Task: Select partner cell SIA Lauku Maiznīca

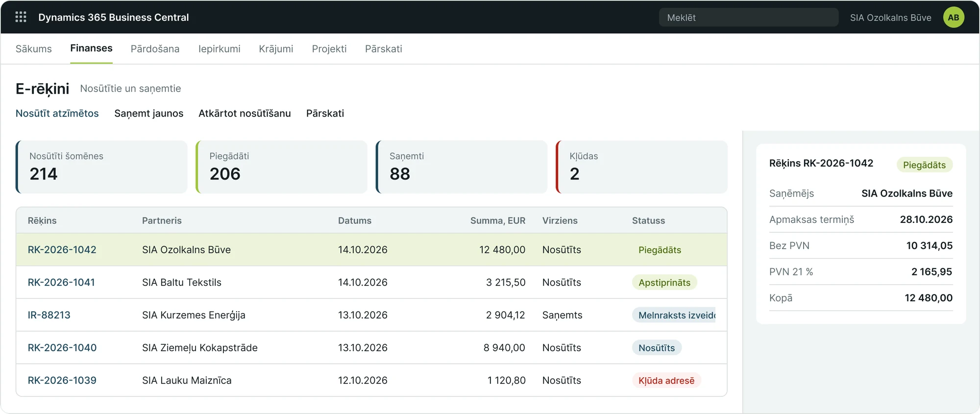Action: point(187,380)
